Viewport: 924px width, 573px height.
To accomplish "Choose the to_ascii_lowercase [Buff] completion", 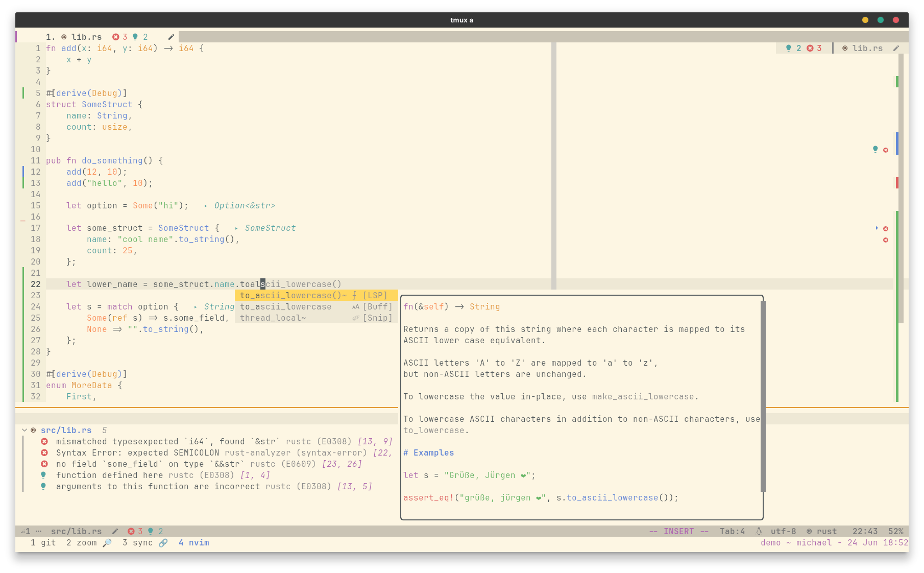I will coord(316,306).
